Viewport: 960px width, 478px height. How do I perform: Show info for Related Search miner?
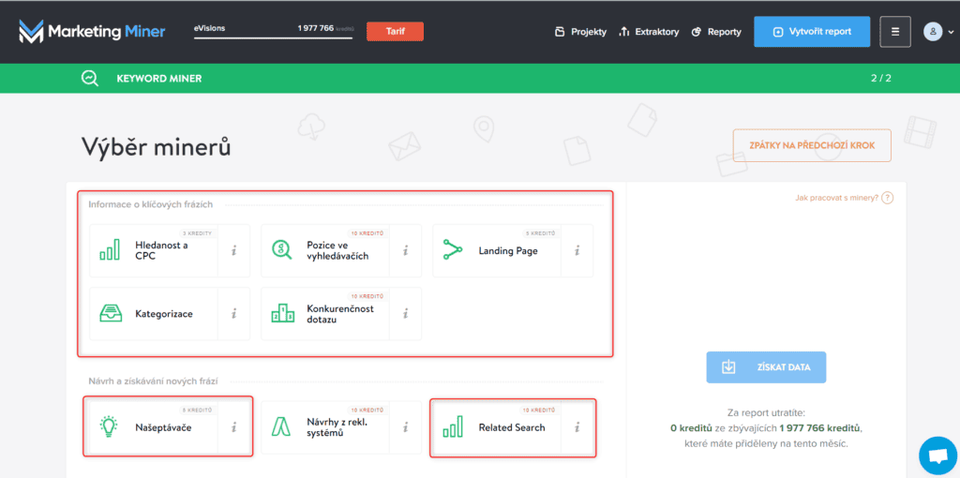click(x=577, y=427)
